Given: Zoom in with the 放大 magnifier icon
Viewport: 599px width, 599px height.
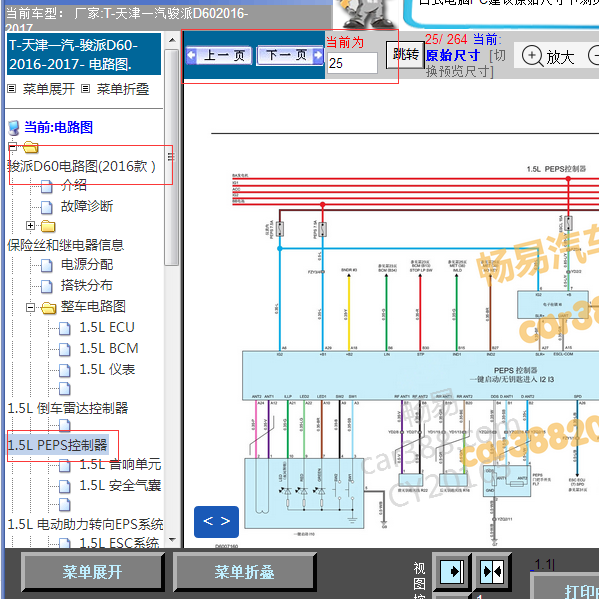Looking at the screenshot, I should 532,56.
